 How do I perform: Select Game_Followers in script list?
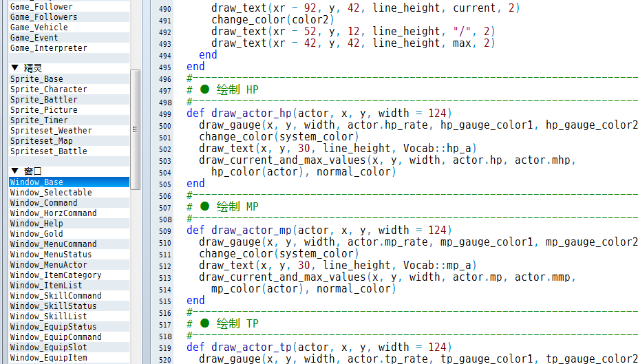click(70, 17)
